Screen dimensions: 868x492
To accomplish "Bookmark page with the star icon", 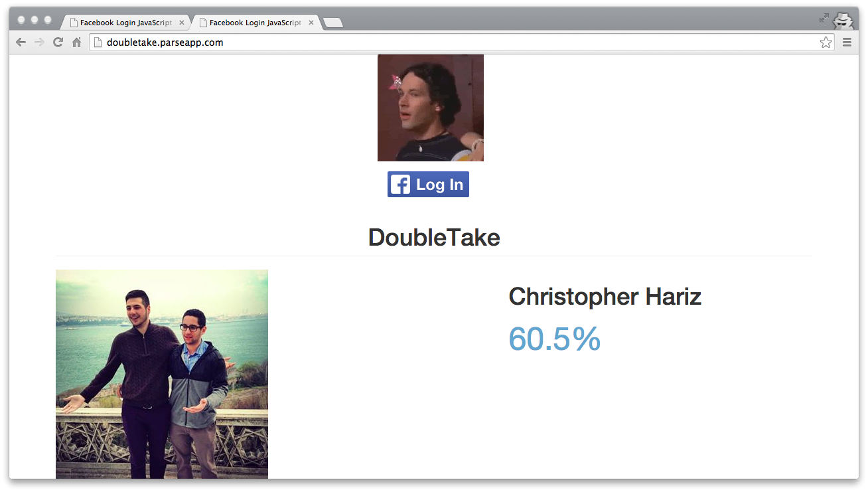I will tap(826, 42).
